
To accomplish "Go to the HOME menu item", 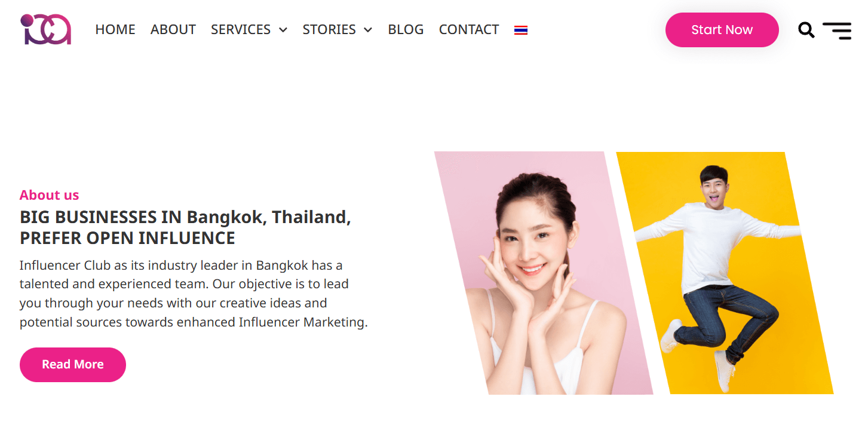I will (x=115, y=29).
